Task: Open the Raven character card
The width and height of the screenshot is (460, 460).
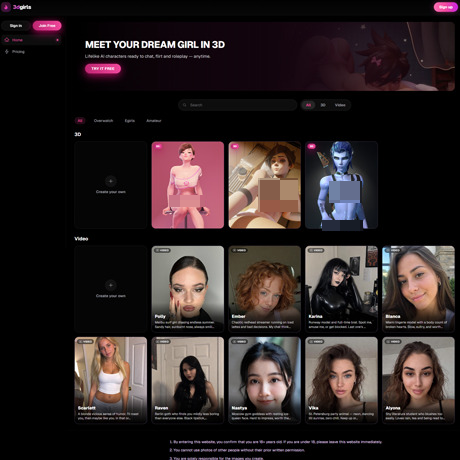Action: point(188,380)
